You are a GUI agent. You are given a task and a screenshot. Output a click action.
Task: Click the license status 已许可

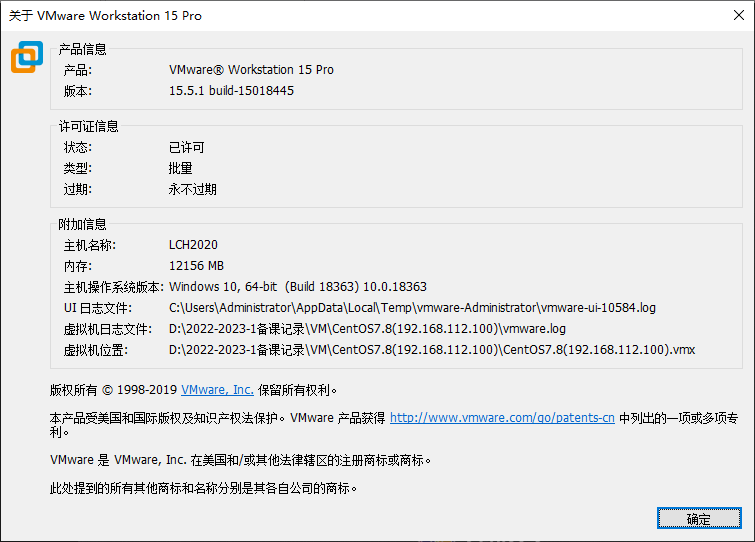tap(187, 147)
